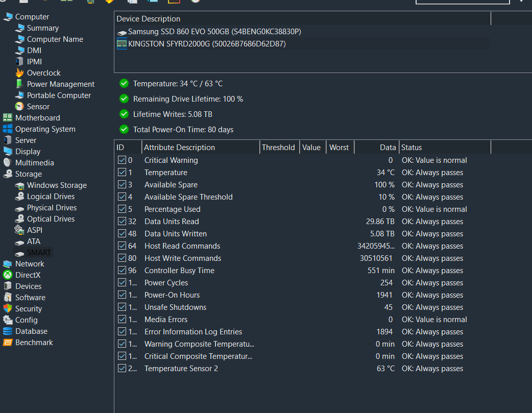Click the Motherboard icon

pos(8,117)
